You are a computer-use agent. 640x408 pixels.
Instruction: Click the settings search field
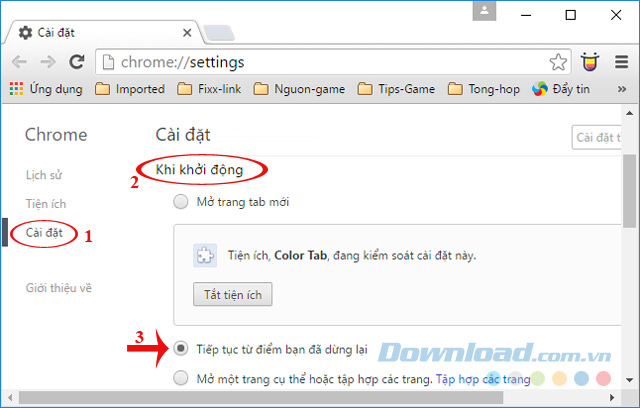pos(596,137)
